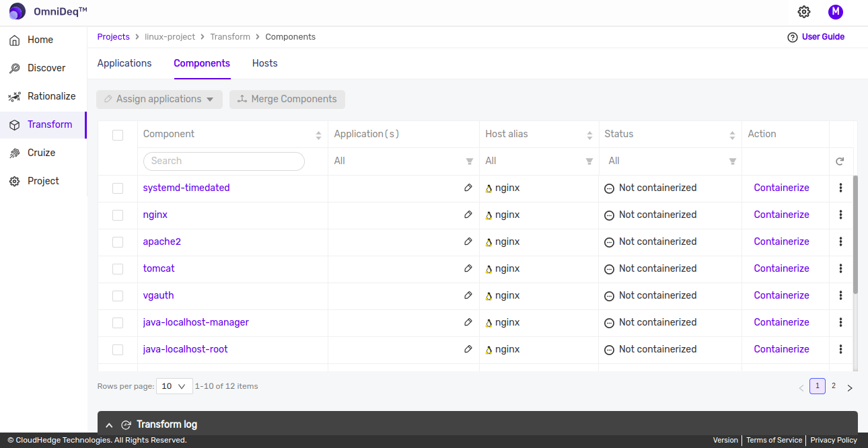Screen dimensions: 868x448
Task: Edit applications pencil for java-localhost-root
Action: pos(468,349)
